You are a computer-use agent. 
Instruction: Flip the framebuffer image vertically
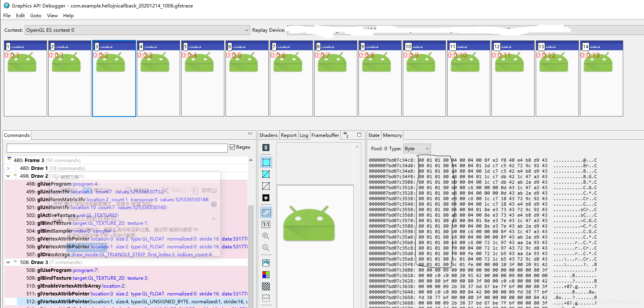point(266,298)
